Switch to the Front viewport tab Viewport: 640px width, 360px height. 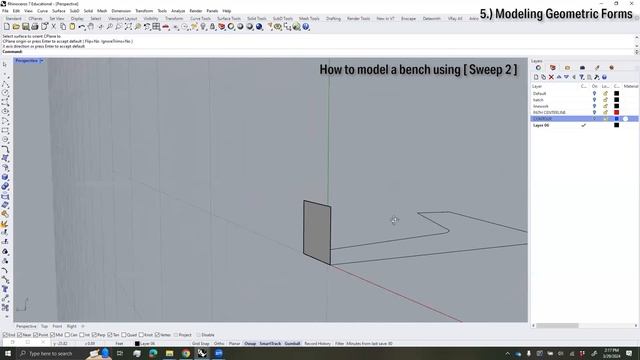[57, 327]
